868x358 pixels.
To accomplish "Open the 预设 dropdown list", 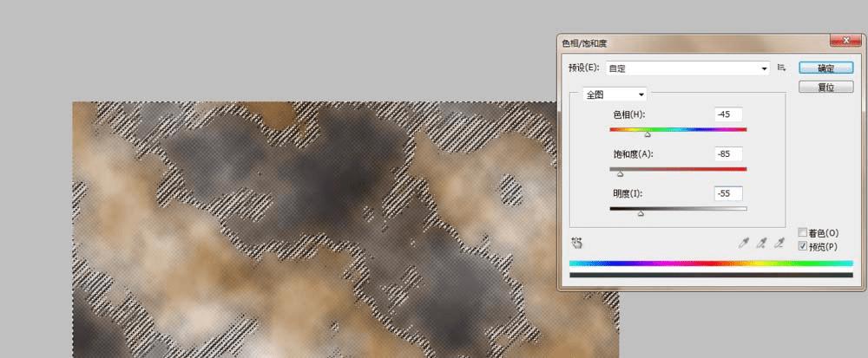I will point(687,68).
